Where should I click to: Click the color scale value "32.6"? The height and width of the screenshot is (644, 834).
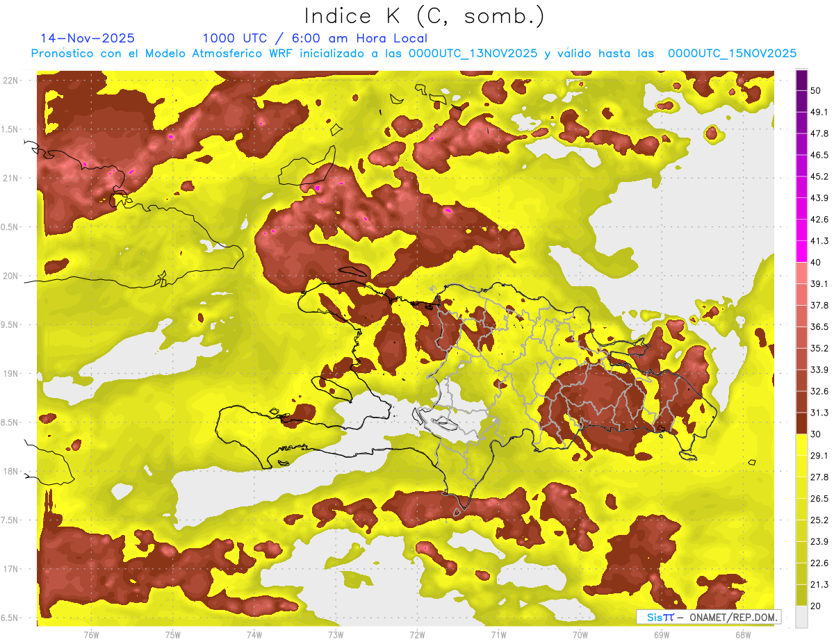tap(819, 391)
